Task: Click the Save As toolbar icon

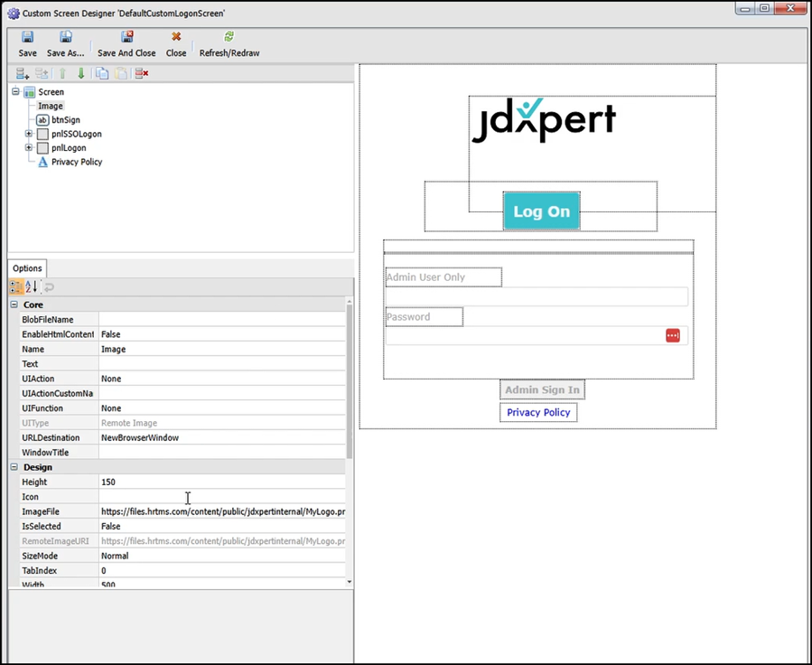Action: pos(65,43)
